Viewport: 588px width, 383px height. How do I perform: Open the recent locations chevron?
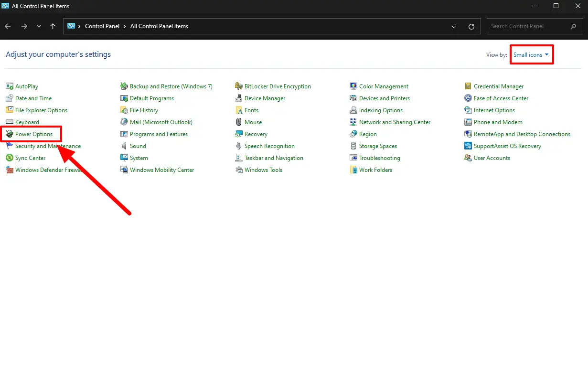tap(39, 26)
